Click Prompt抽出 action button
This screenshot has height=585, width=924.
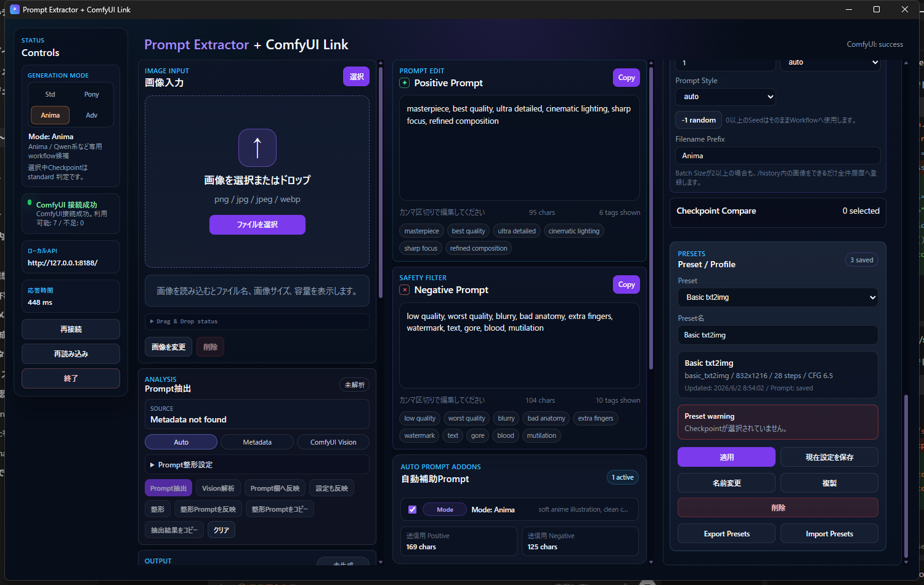pos(168,488)
